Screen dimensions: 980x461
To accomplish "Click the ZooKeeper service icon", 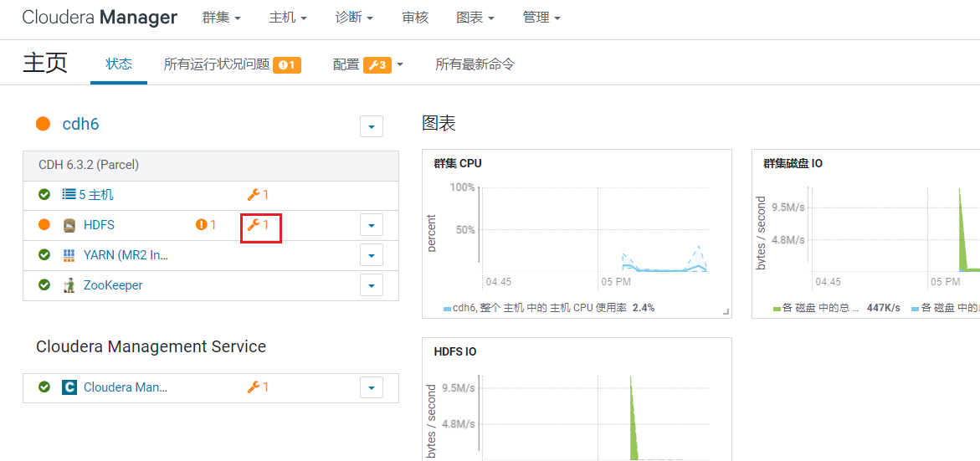I will (69, 284).
